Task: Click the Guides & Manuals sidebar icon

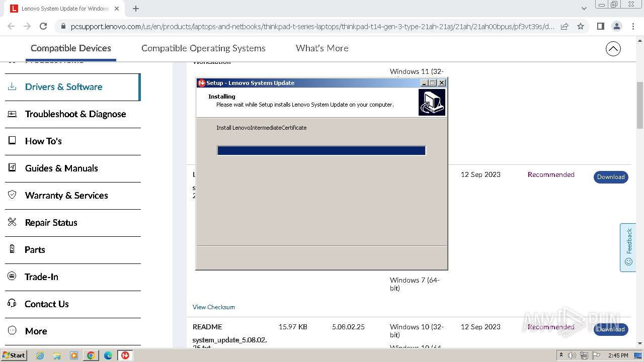Action: 12,168
